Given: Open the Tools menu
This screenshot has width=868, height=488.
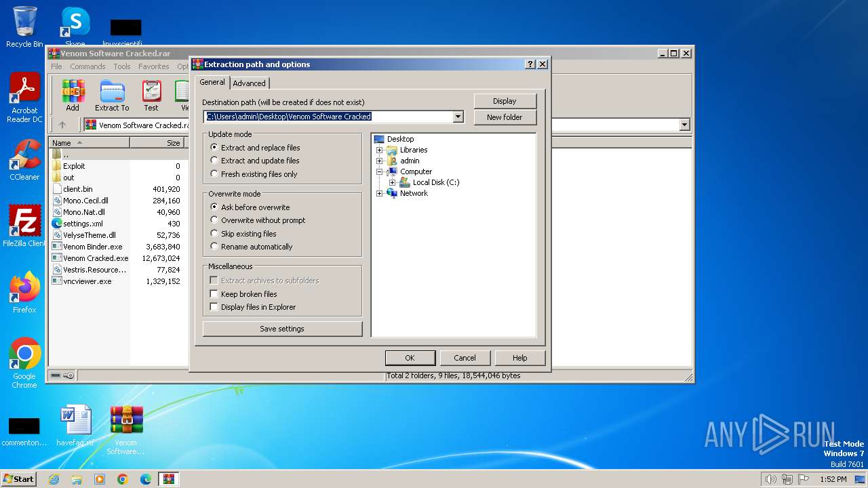Looking at the screenshot, I should click(x=122, y=66).
